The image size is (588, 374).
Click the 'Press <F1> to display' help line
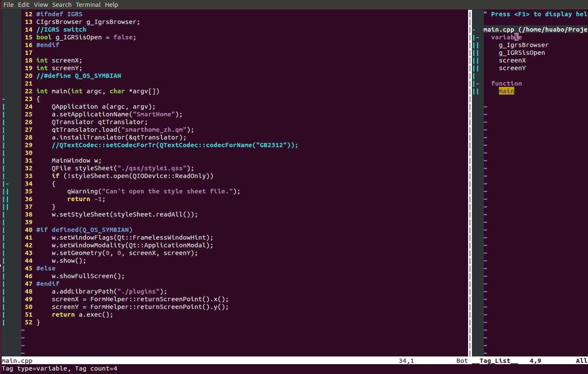click(x=535, y=14)
